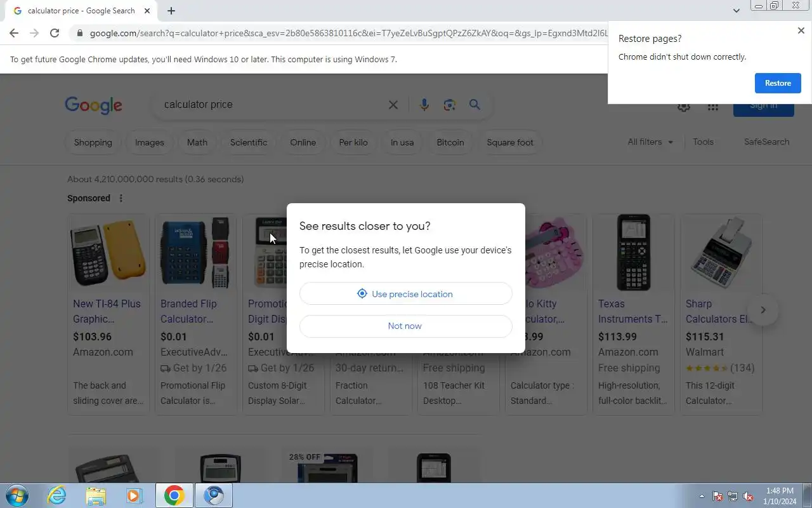
Task: Open the taskbar clock showing 1:48 PM
Action: click(780, 496)
